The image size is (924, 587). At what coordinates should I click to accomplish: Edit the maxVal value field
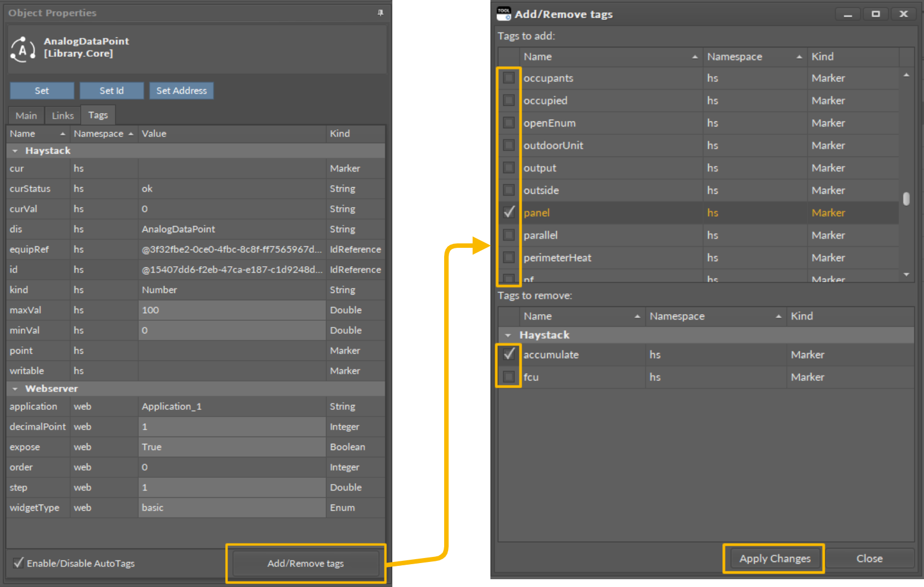point(231,310)
